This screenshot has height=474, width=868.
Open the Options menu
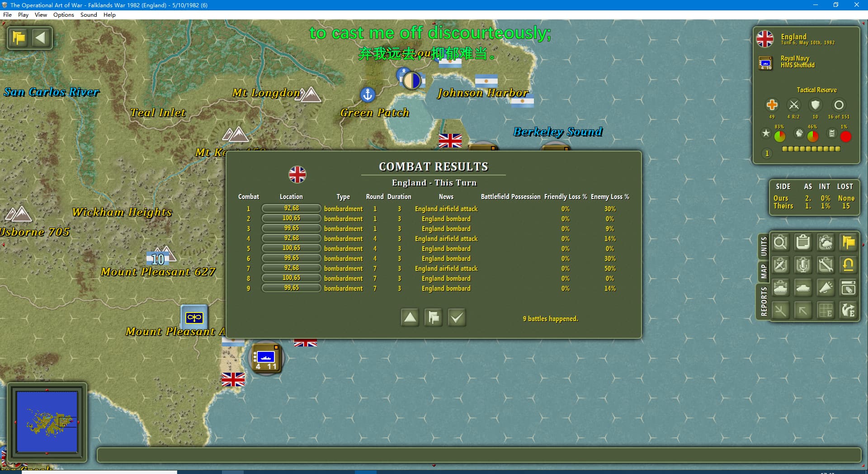[63, 14]
